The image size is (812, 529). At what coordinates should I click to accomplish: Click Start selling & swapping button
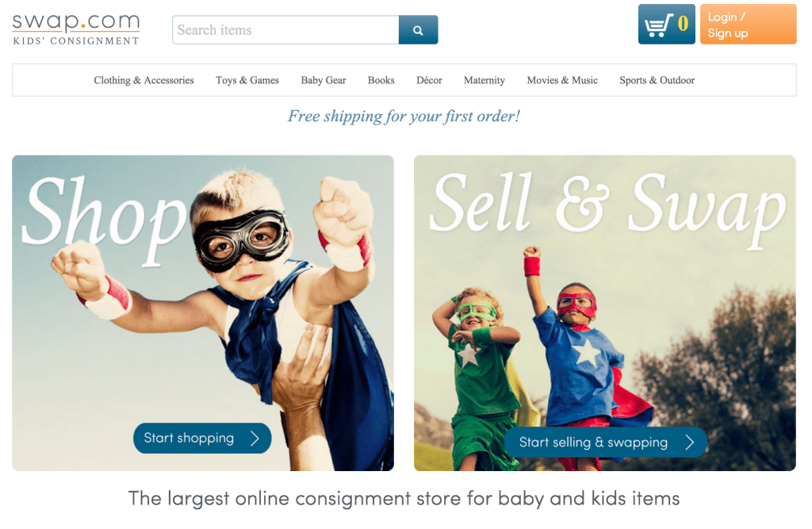(x=606, y=442)
